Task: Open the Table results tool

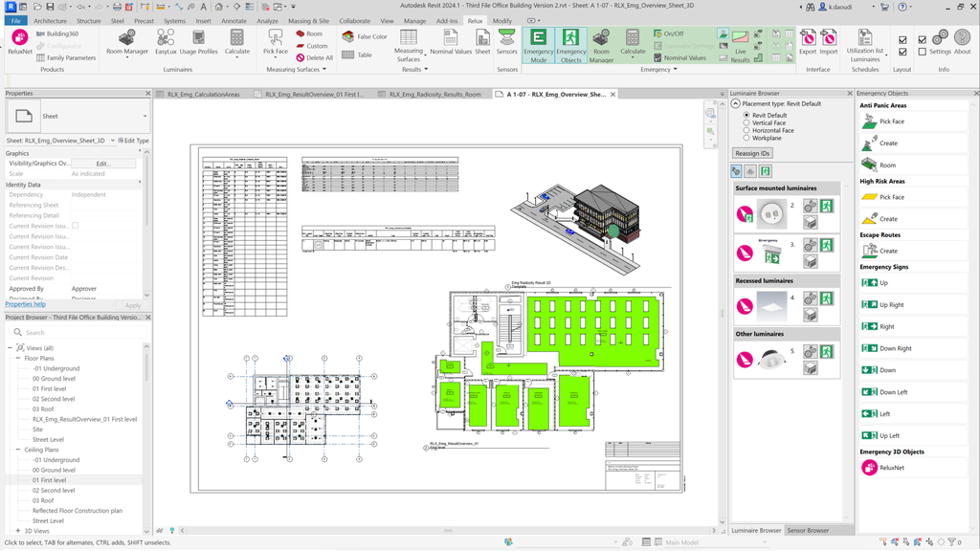Action: coord(357,55)
